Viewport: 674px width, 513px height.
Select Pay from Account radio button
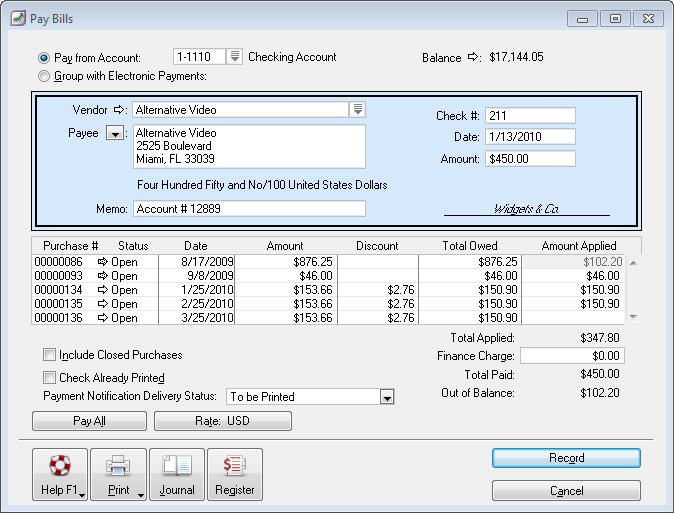pyautogui.click(x=44, y=58)
